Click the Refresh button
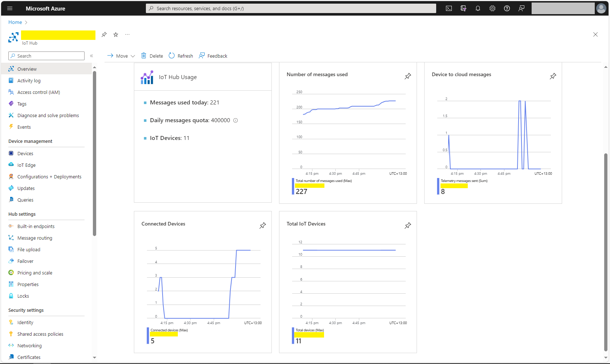 [181, 56]
